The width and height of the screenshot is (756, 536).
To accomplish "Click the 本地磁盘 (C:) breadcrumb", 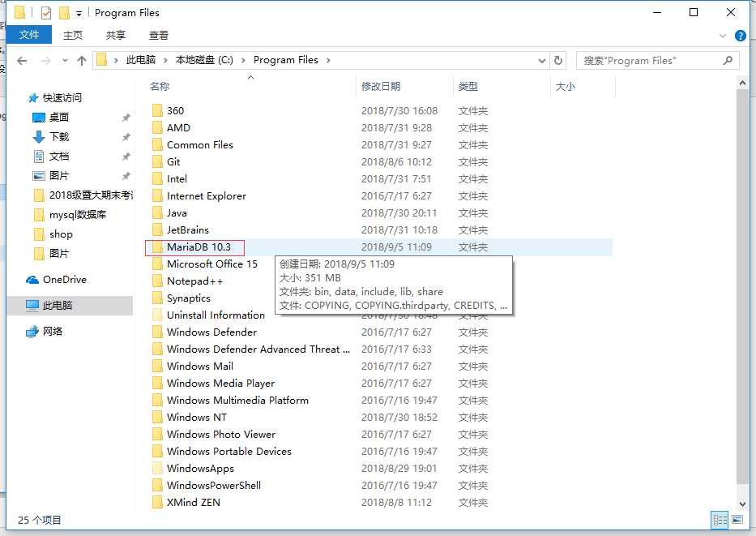I will (204, 60).
